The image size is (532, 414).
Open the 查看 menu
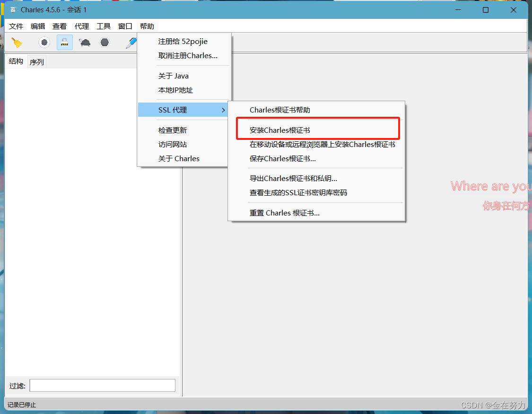click(x=60, y=26)
